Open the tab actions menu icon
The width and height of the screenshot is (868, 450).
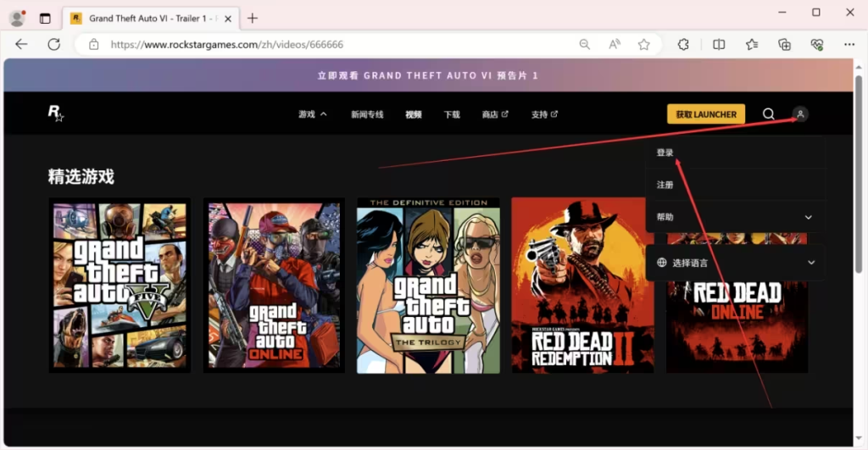(x=45, y=19)
